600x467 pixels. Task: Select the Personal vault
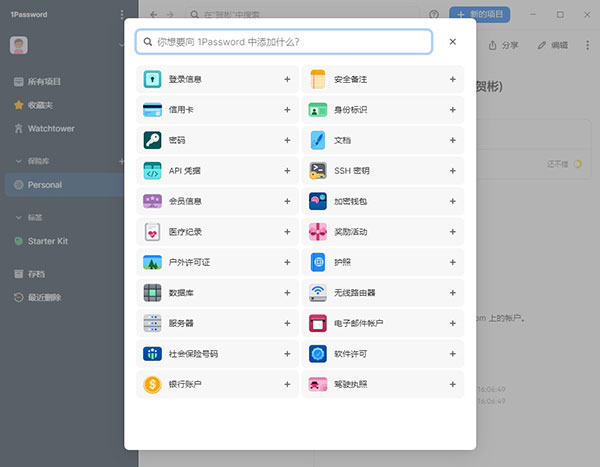coord(64,185)
